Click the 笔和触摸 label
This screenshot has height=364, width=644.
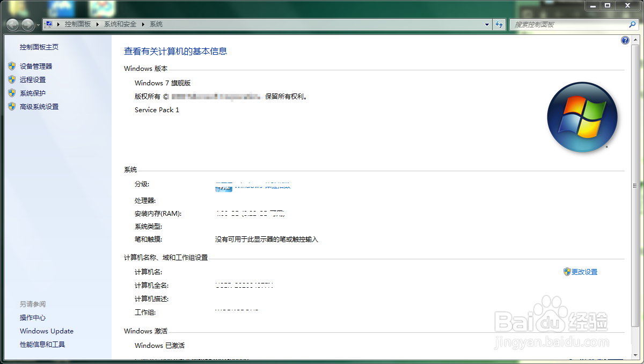coord(148,239)
